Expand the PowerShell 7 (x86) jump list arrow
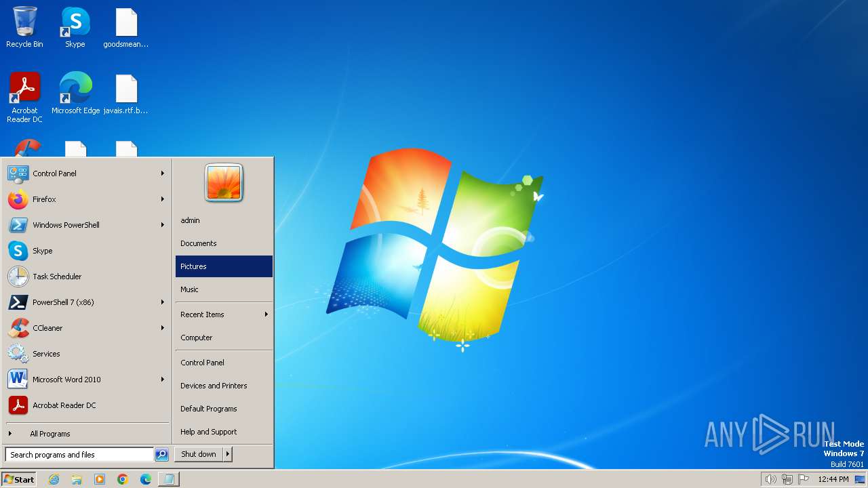 coord(163,302)
